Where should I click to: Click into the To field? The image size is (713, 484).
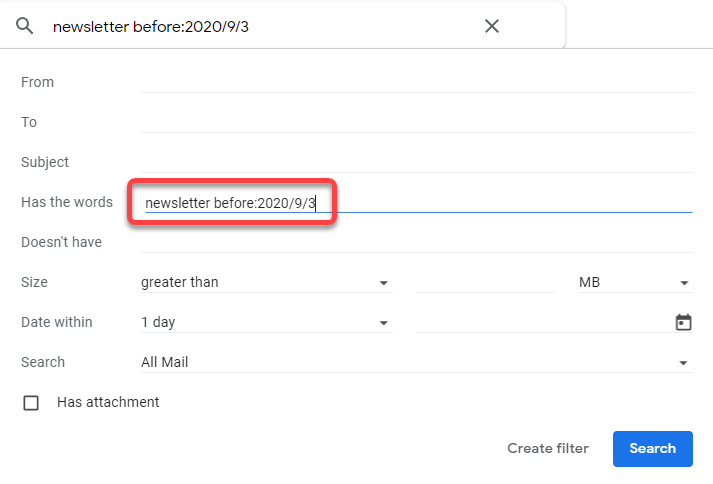coord(416,122)
